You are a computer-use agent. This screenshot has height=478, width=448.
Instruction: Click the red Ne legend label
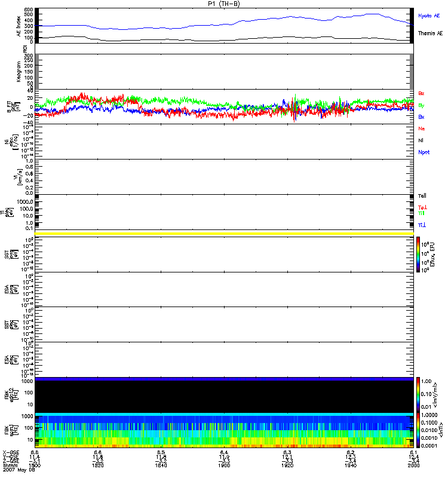(x=422, y=128)
